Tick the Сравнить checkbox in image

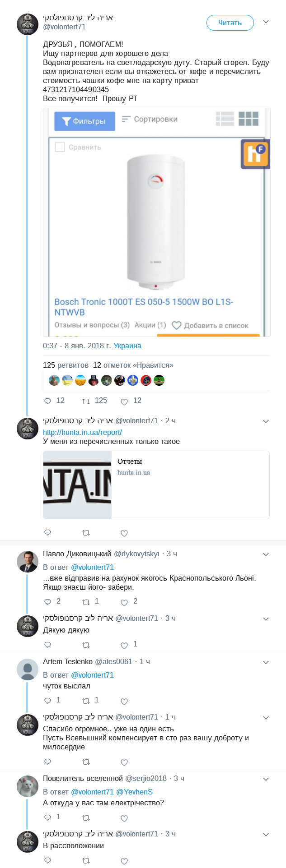coord(60,147)
